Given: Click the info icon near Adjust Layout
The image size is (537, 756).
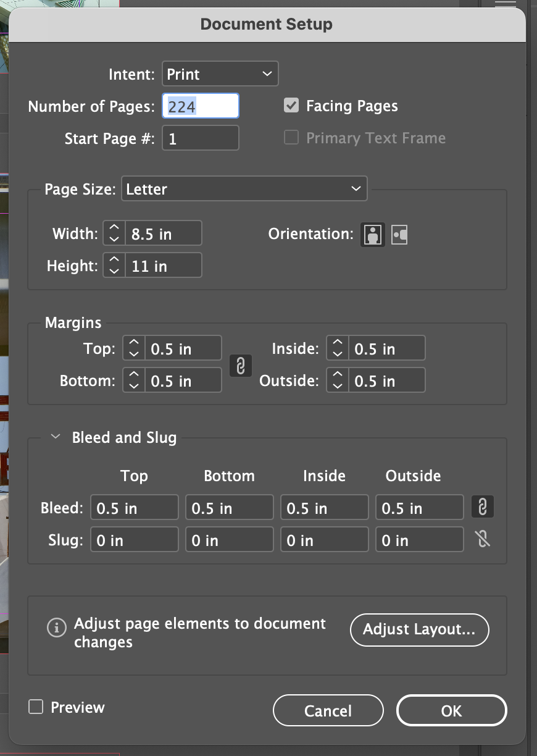Looking at the screenshot, I should coord(56,628).
